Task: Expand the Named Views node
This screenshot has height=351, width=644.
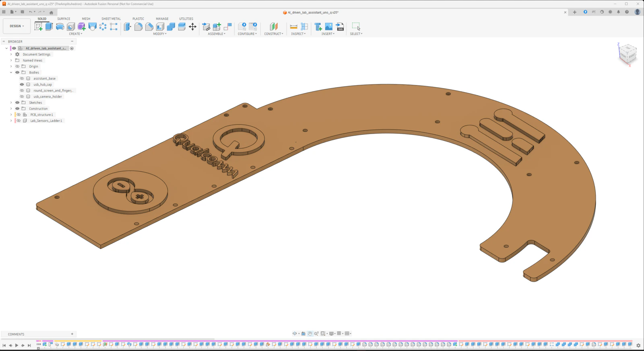Action: click(11, 60)
